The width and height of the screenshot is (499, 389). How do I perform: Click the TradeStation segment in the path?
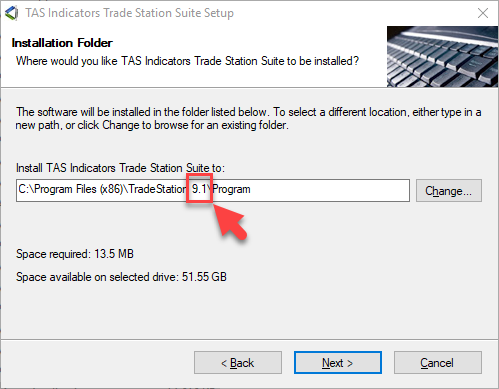158,189
